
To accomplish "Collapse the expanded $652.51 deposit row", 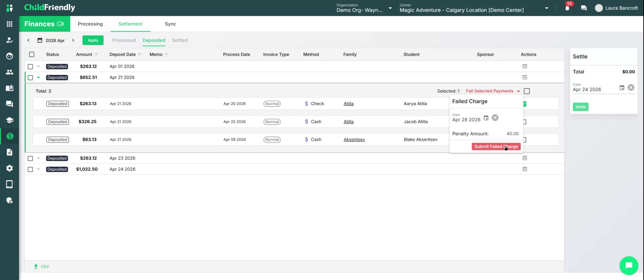I will [x=39, y=77].
